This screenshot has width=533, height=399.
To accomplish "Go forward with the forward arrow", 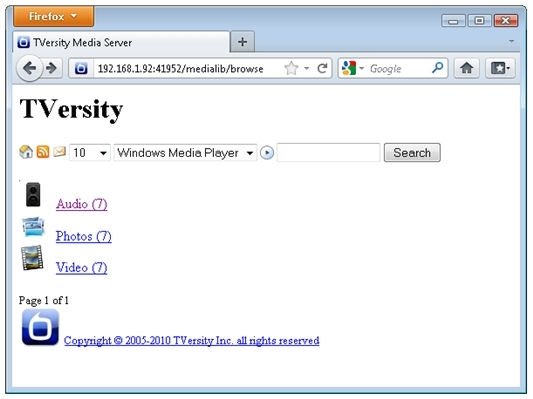I will (52, 68).
